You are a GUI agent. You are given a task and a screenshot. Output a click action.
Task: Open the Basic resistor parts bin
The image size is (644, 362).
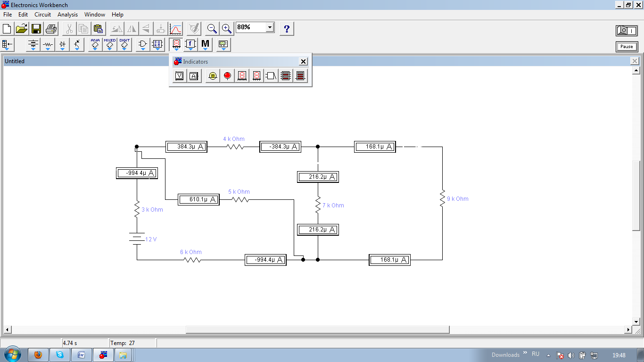tap(48, 45)
